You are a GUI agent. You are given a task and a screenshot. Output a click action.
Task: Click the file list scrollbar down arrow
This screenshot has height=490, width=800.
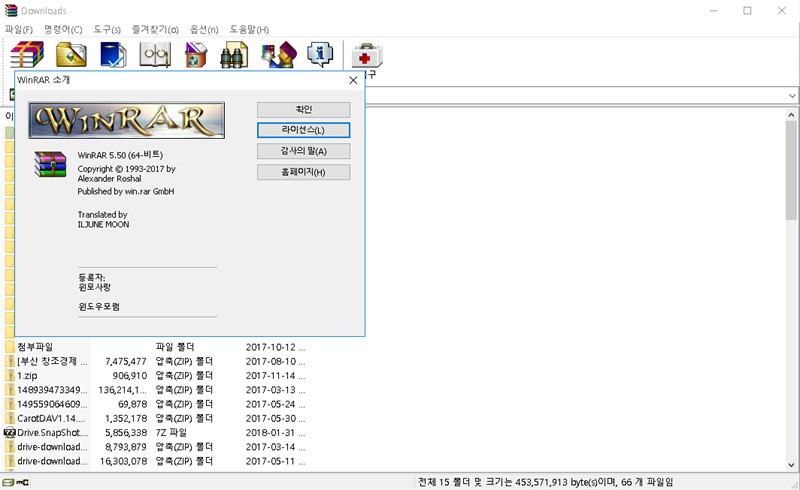pyautogui.click(x=791, y=464)
